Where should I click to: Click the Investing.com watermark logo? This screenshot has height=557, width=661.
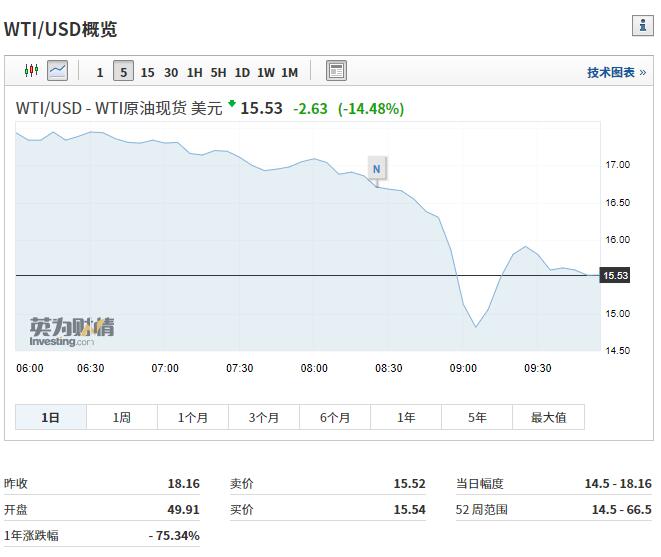(70, 332)
